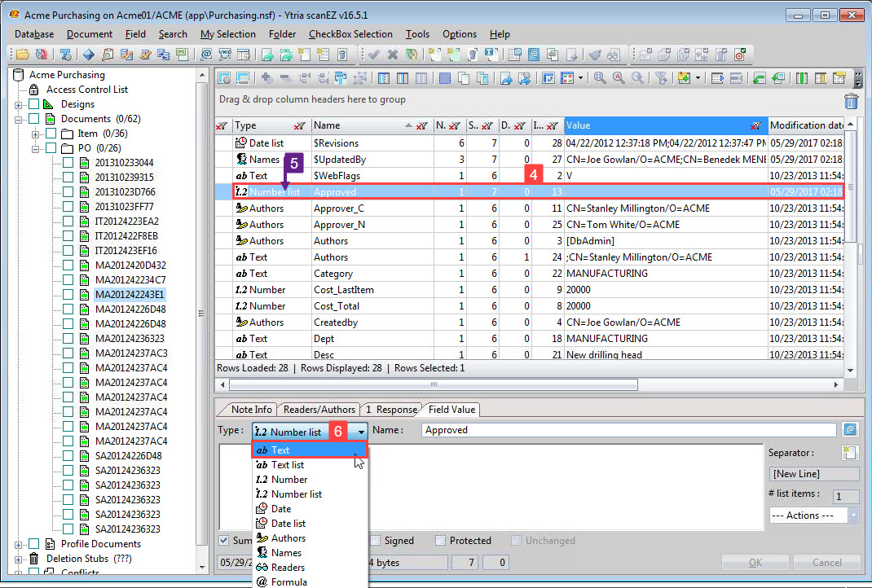872x588 pixels.
Task: Click the @ formula icon beside Name field
Action: point(849,430)
